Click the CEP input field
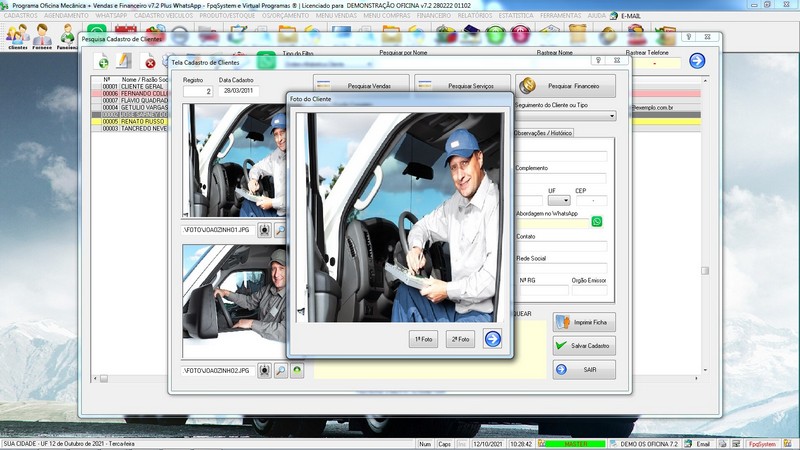800x450 pixels. coord(591,201)
